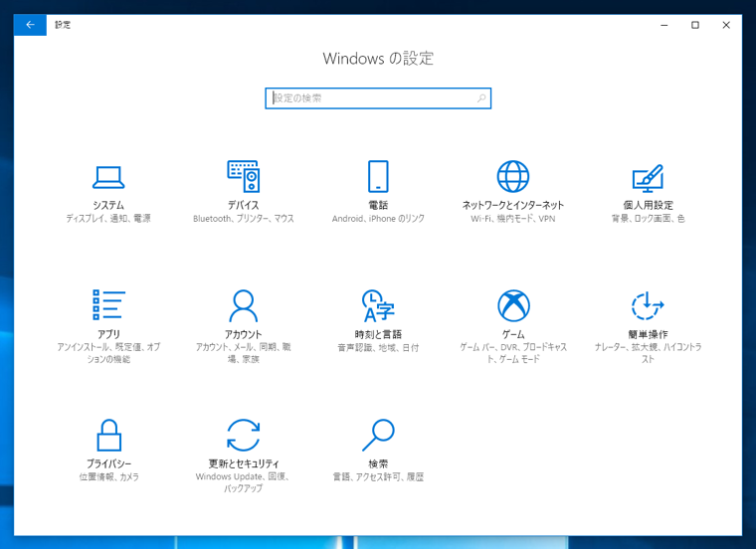Click the 時刻と言語 label
The width and height of the screenshot is (756, 549).
pyautogui.click(x=378, y=334)
